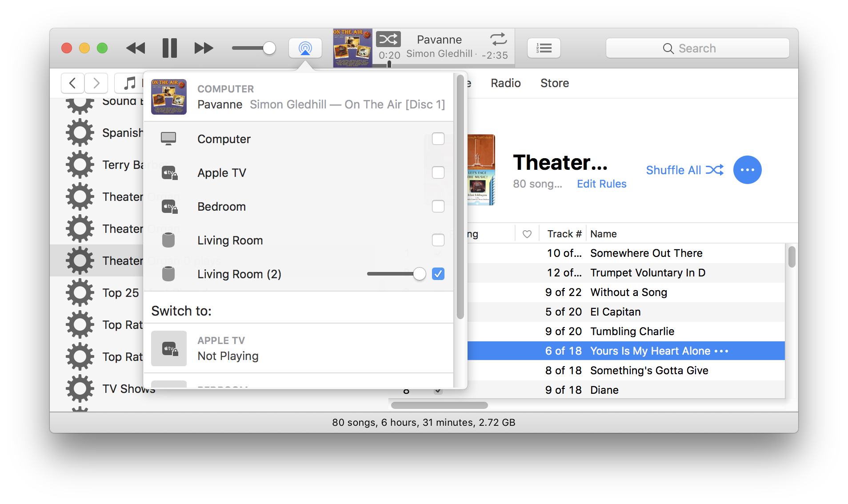Click the Apple TV device icon
The height and width of the screenshot is (504, 848).
169,172
